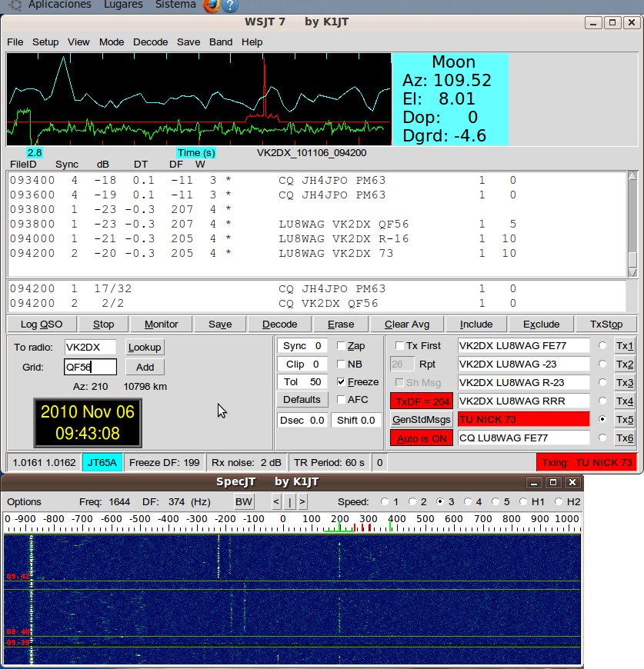Click the Dsec 0.0 control
This screenshot has width=644, height=669.
coord(302,421)
